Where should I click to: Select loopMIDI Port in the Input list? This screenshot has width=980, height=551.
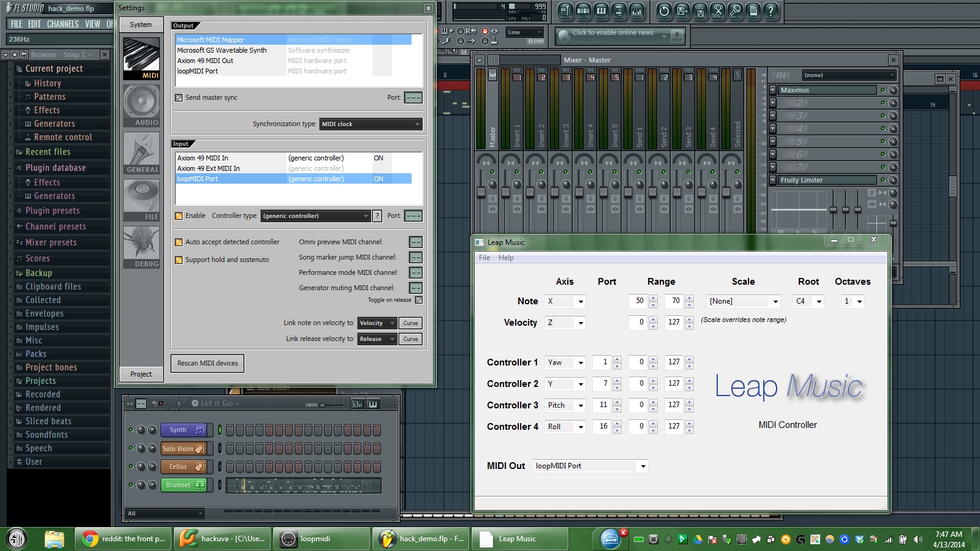293,179
